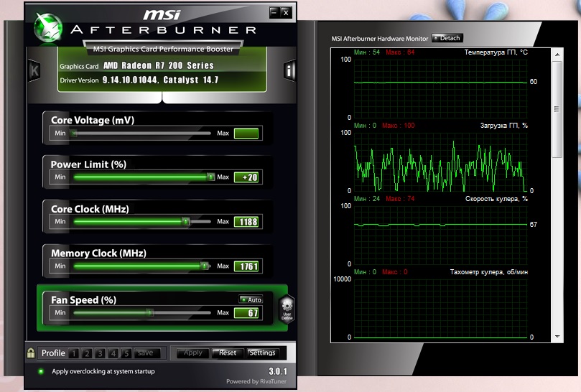This screenshot has height=392, width=581.
Task: Close the Afterburner window
Action: pyautogui.click(x=286, y=13)
